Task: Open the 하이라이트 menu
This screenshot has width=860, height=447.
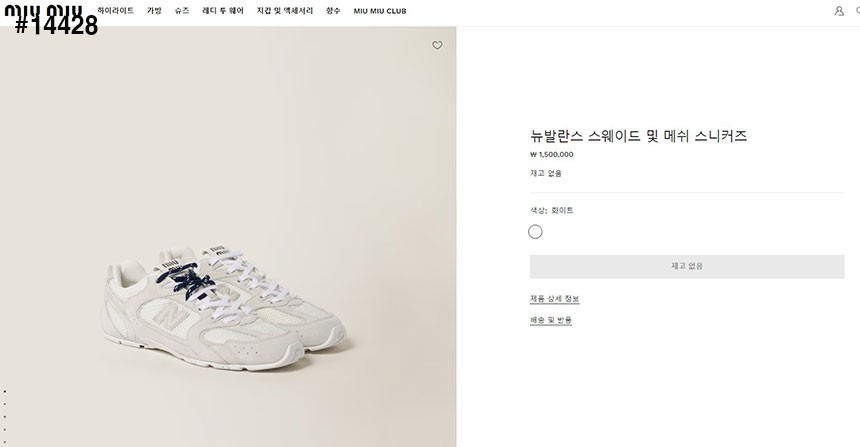Action: pos(116,11)
